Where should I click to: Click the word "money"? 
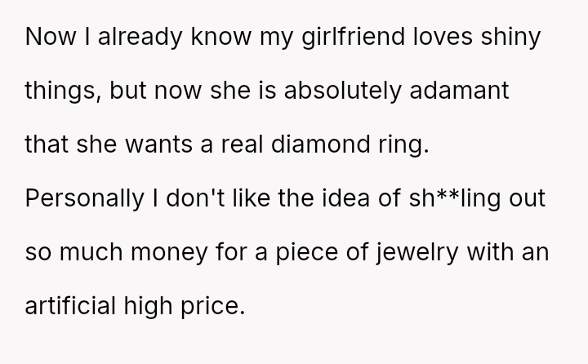(x=169, y=252)
